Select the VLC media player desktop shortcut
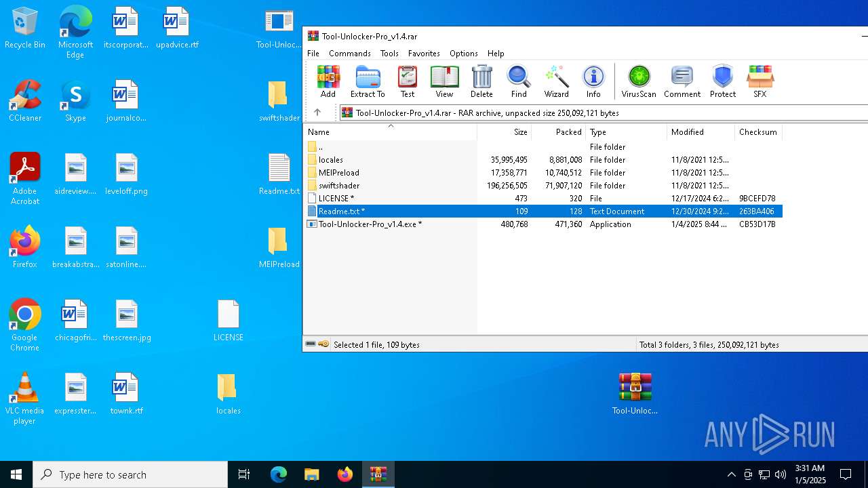868x488 pixels. point(25,398)
